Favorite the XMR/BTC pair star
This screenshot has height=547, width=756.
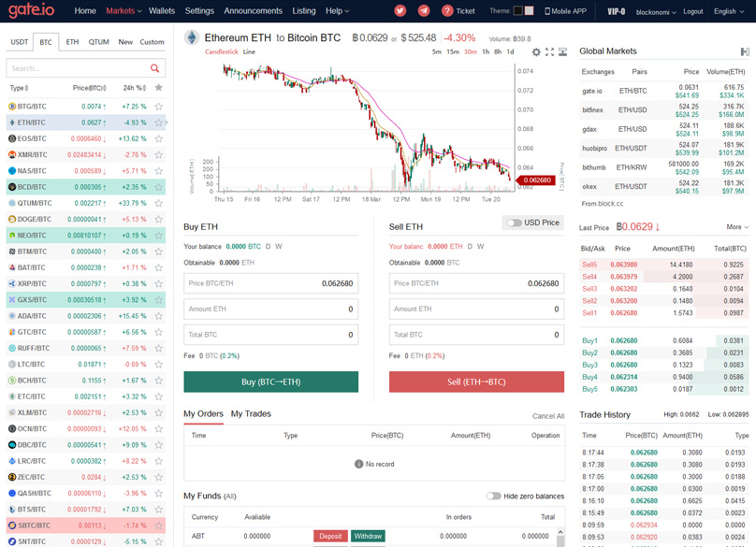(x=159, y=154)
